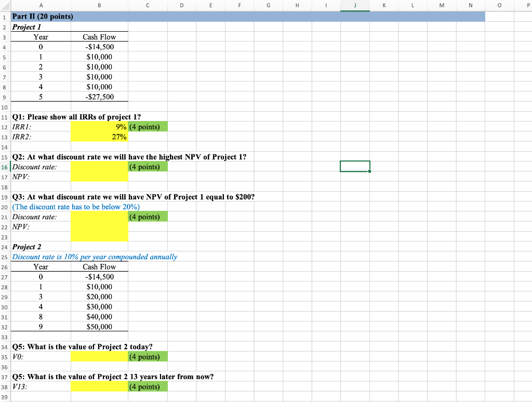The height and width of the screenshot is (402, 532).
Task: Click the green (4 points) cell beside IRR1
Action: click(148, 127)
